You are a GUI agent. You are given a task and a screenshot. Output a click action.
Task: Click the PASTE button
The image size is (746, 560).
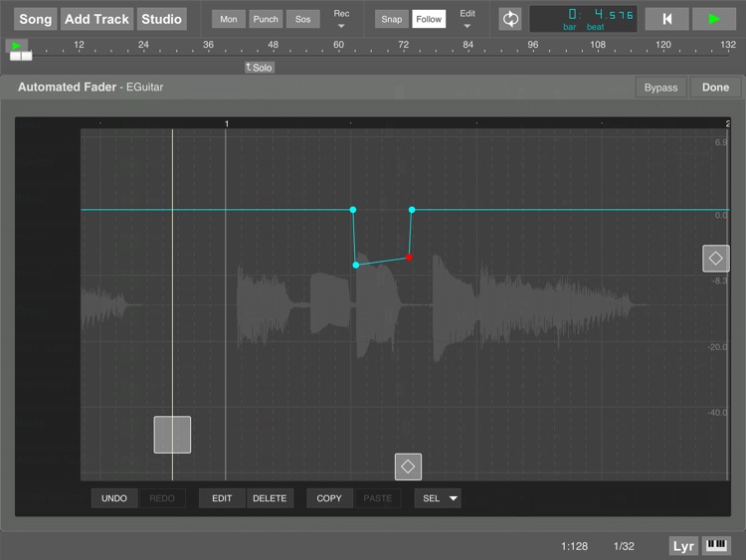pos(378,498)
